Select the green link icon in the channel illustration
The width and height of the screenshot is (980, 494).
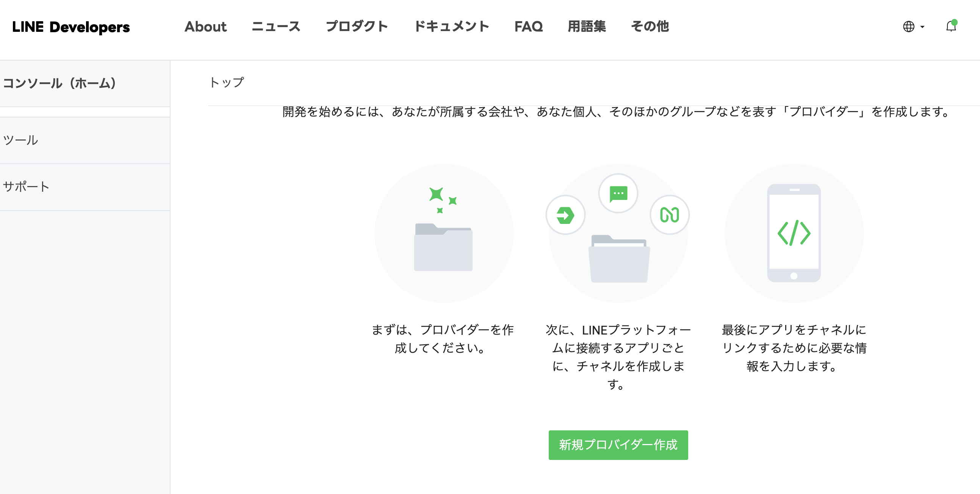[x=670, y=215]
